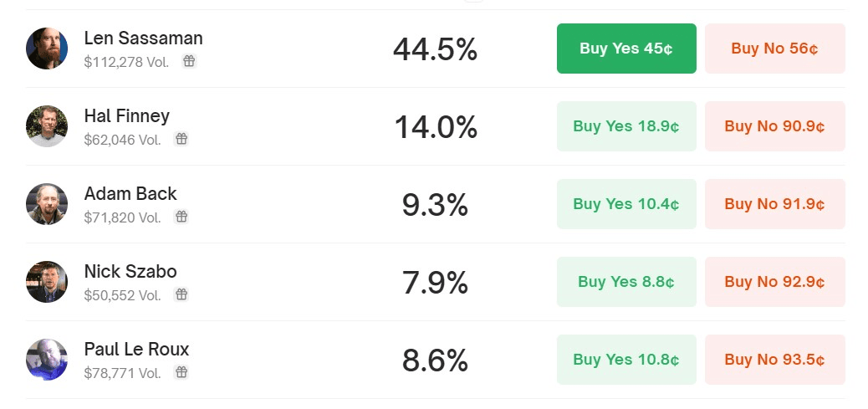Open the Adam Back outcome name
This screenshot has width=868, height=409.
tap(130, 193)
